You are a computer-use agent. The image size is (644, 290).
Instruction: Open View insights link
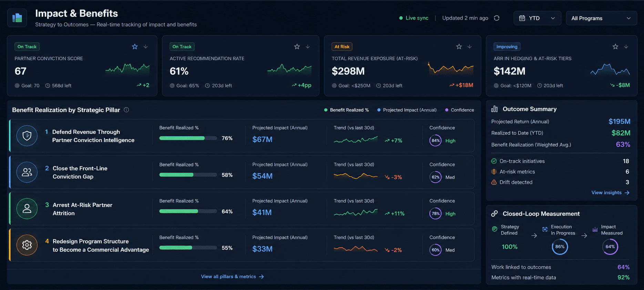click(610, 193)
